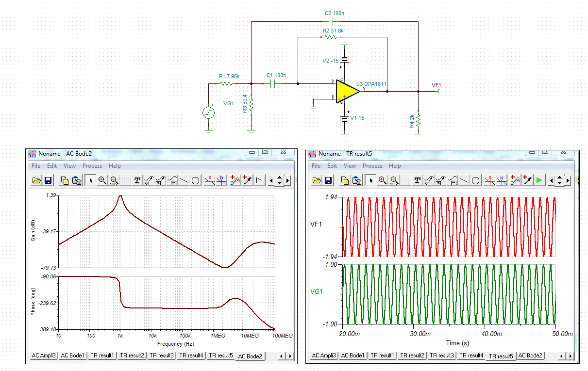Open File menu in AC Bode2 window

tap(36, 166)
